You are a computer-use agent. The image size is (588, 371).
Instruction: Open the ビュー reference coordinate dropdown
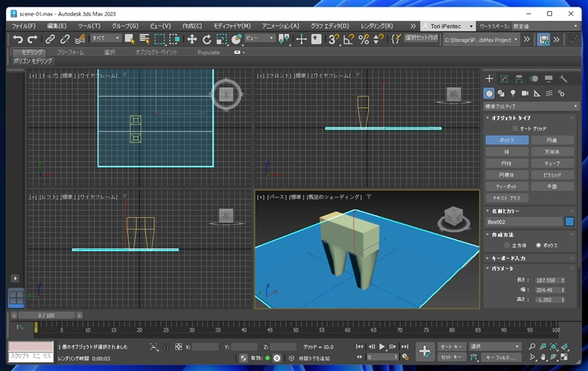coord(260,38)
